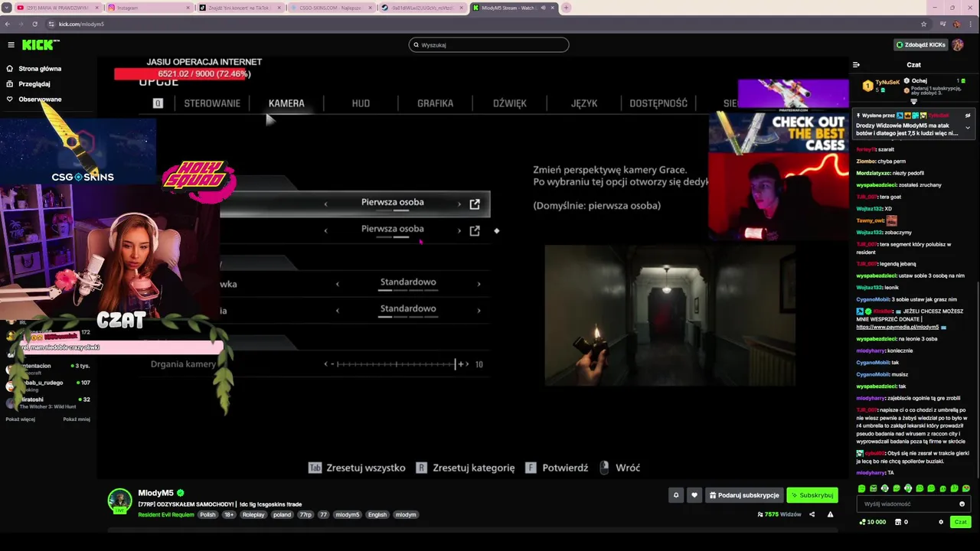
Task: Report the stream using the warning triangle icon
Action: pos(830,514)
